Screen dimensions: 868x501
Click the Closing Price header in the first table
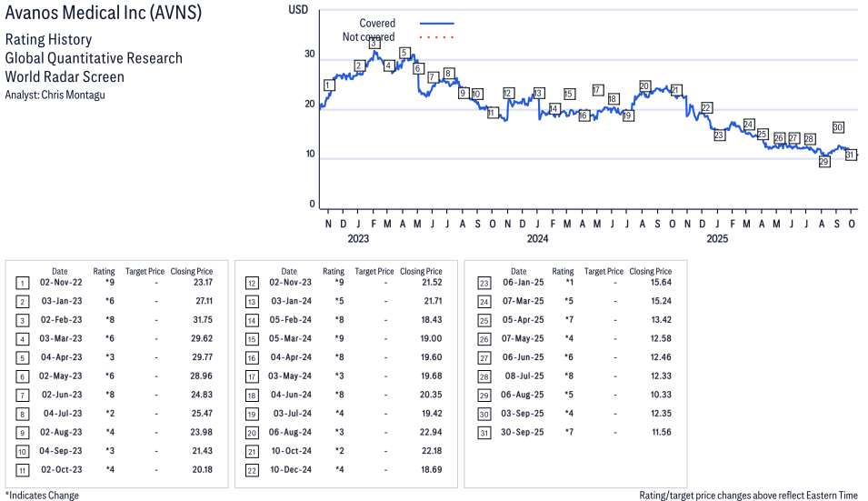[x=192, y=271]
